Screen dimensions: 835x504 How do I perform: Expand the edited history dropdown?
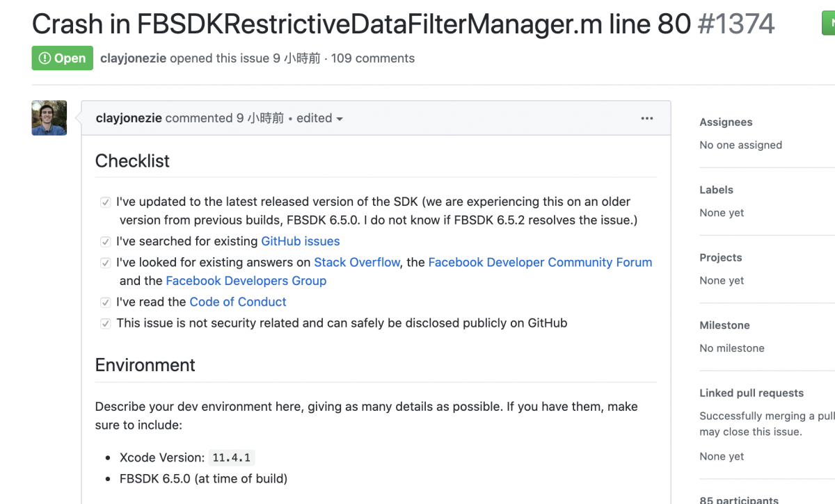(x=319, y=118)
